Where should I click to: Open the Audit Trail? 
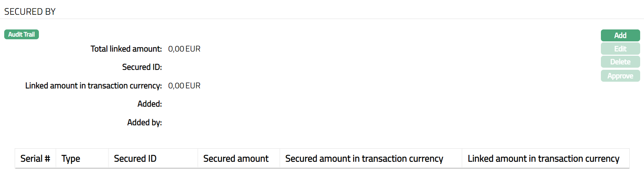pos(21,34)
